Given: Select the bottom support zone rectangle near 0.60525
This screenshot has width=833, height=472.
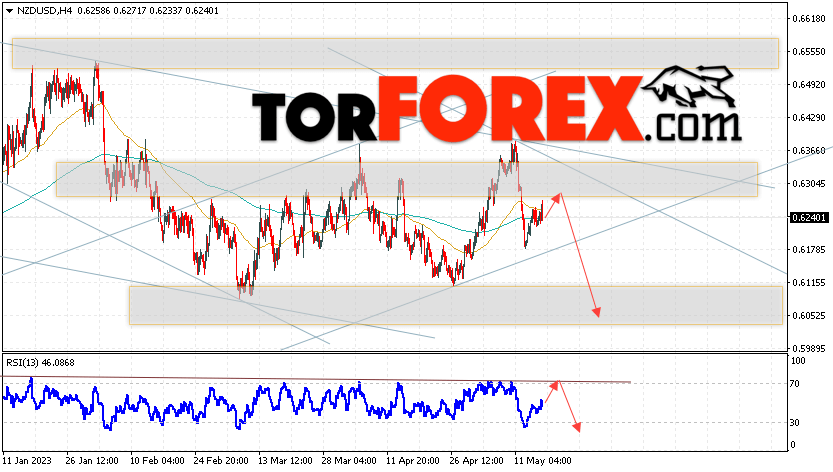Looking at the screenshot, I should pos(455,306).
